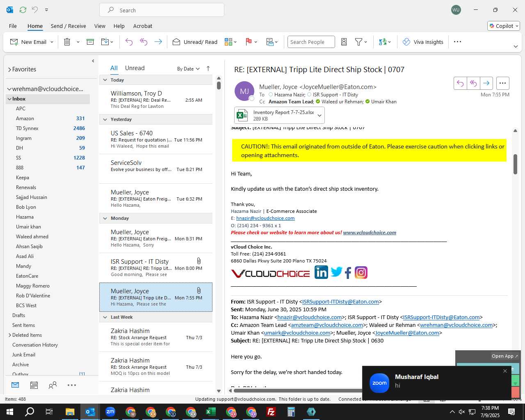Click the Viva Insights button
The height and width of the screenshot is (420, 525).
point(423,42)
